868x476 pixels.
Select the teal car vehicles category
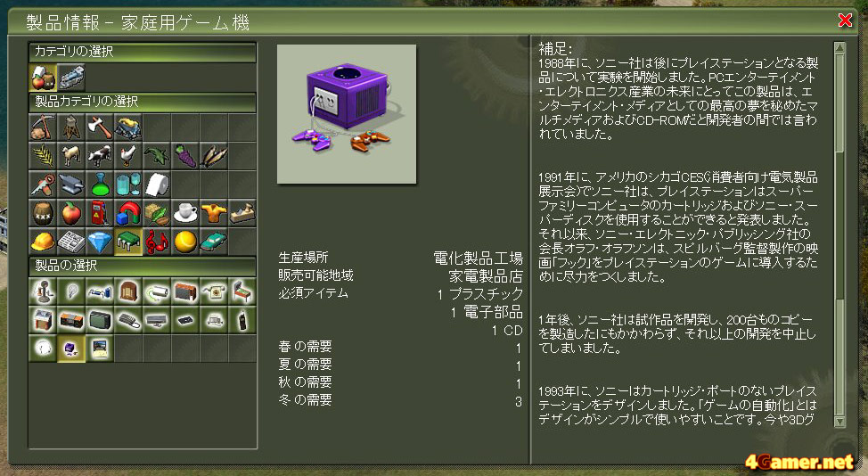(x=214, y=242)
